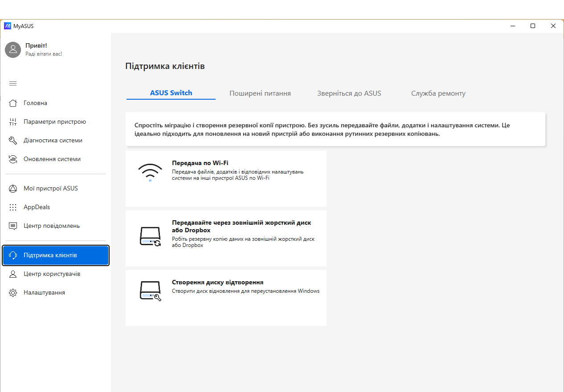Open the Передача по Wi-Fi heading
Viewport: 564px width, 392px height.
200,163
